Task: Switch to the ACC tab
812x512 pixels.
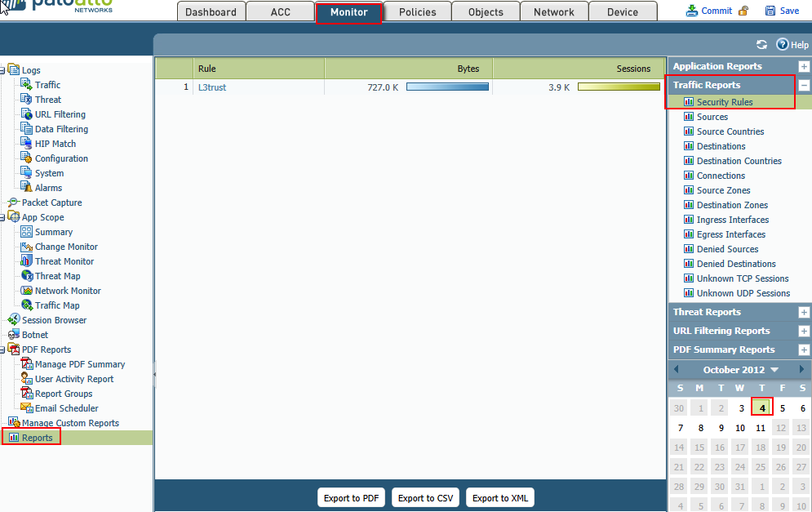Action: [280, 11]
